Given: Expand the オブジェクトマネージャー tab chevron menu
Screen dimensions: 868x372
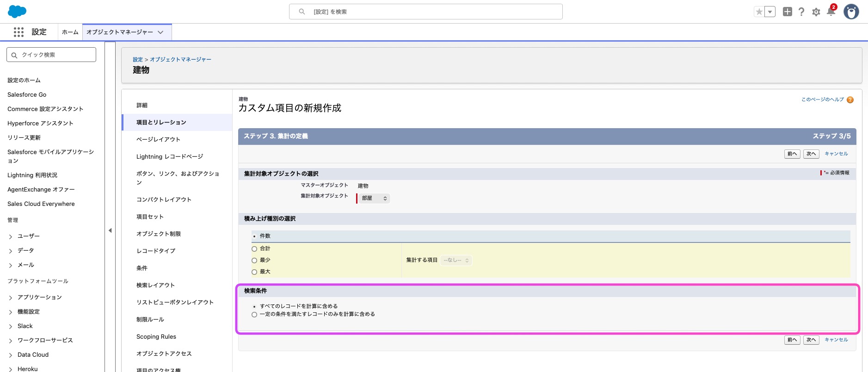Looking at the screenshot, I should [x=160, y=32].
